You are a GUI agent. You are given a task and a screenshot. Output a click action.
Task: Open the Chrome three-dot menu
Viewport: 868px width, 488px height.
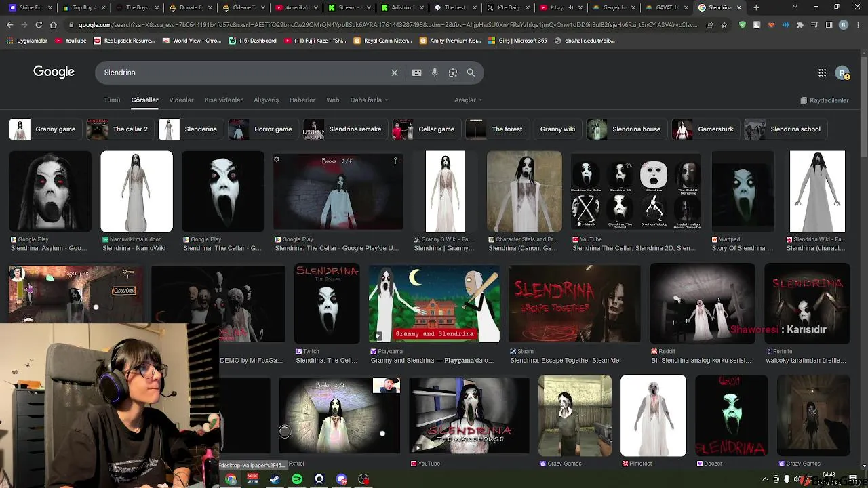858,25
